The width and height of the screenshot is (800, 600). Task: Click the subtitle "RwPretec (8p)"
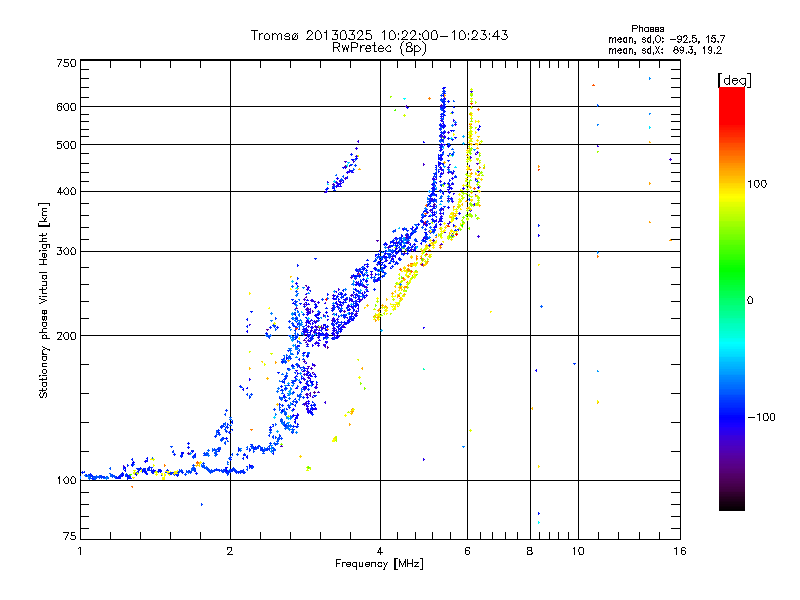(379, 48)
